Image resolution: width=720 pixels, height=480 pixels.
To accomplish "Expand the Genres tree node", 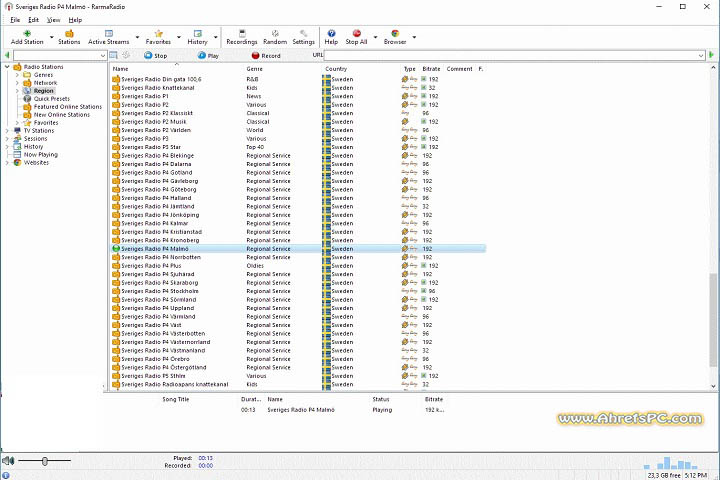I will coord(17,75).
